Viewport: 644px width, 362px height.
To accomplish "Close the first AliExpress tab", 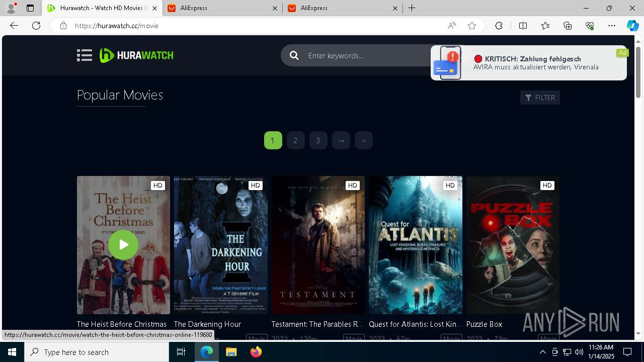I will coord(275,8).
